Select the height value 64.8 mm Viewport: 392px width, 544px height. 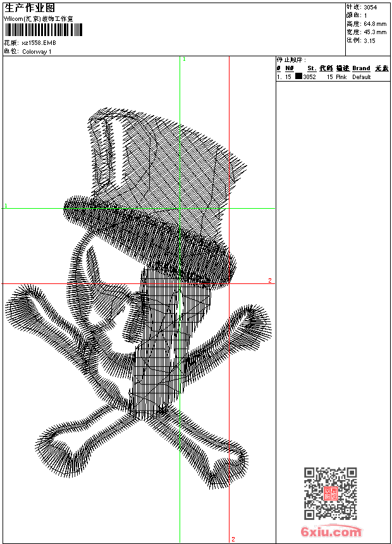pos(375,24)
